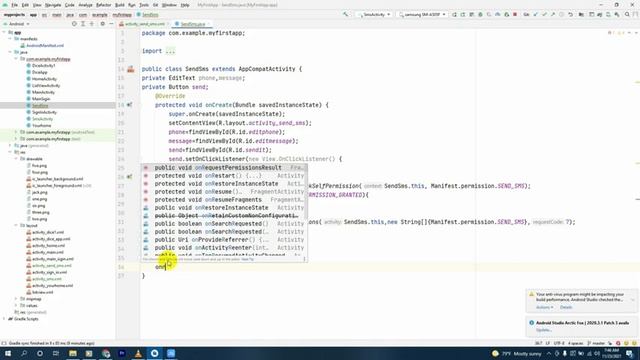Click the SendSms breadcrumb

(x=148, y=15)
